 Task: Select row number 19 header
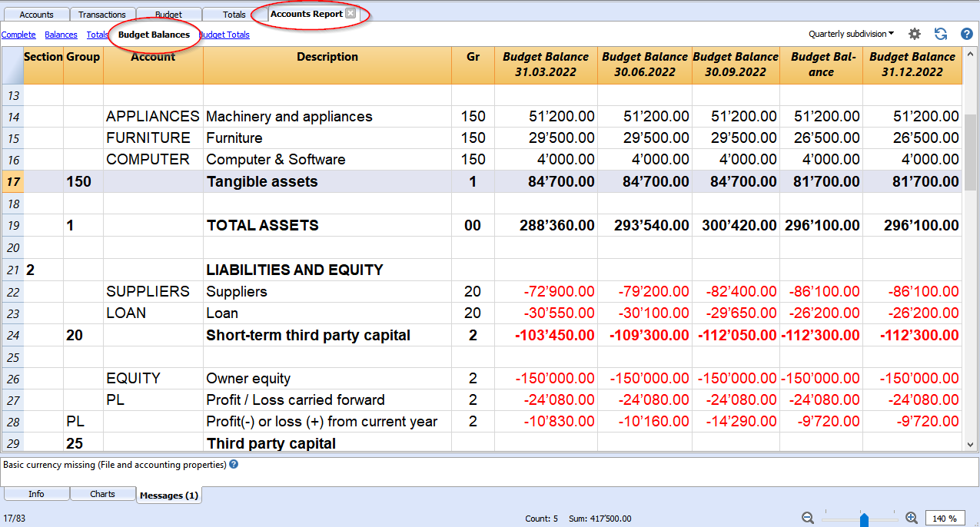(12, 226)
